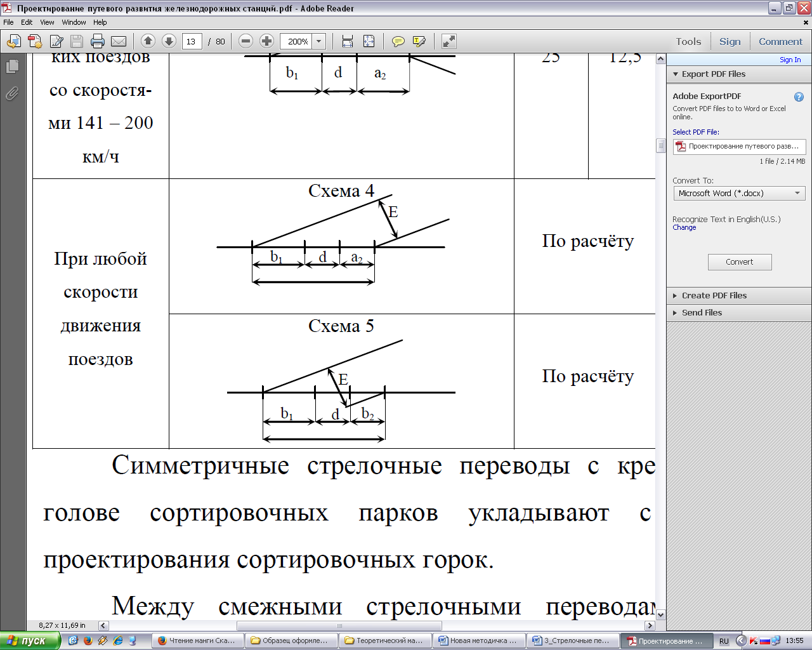Zoom out using the minus button
812x650 pixels.
pyautogui.click(x=246, y=41)
